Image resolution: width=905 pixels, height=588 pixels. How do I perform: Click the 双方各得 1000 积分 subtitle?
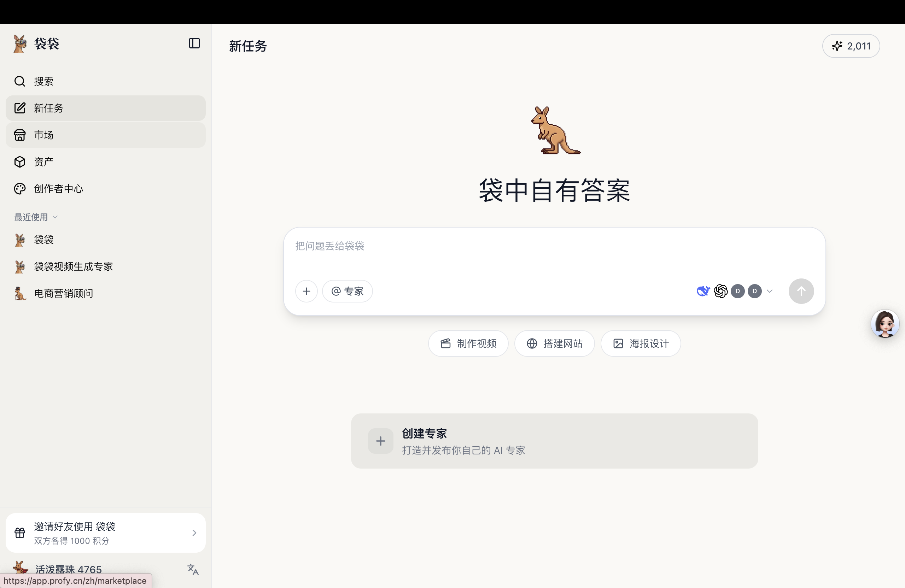tap(71, 541)
